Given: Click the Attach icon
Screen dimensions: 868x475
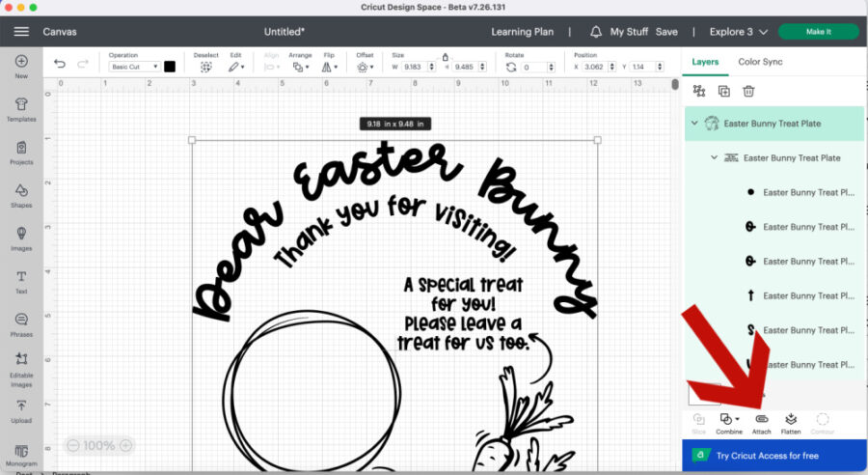Looking at the screenshot, I should [761, 423].
